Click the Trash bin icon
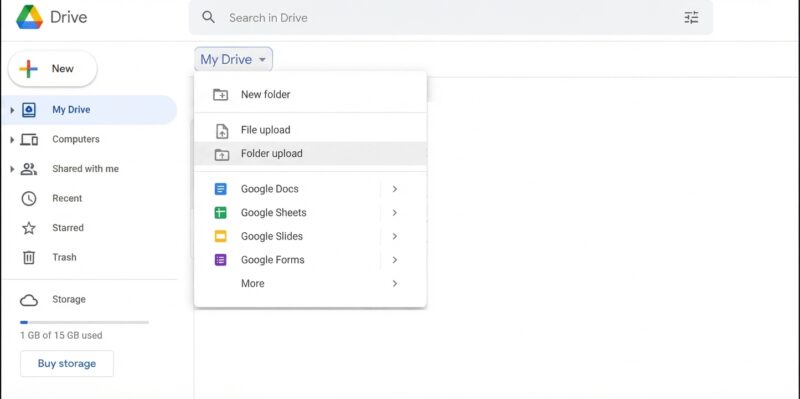Image resolution: width=800 pixels, height=399 pixels. [x=29, y=257]
